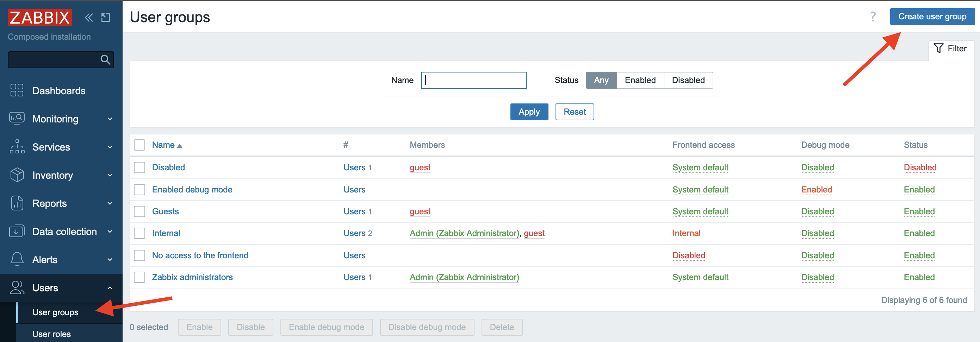The width and height of the screenshot is (980, 342).
Task: Check the checkbox for Guests group
Action: 139,211
